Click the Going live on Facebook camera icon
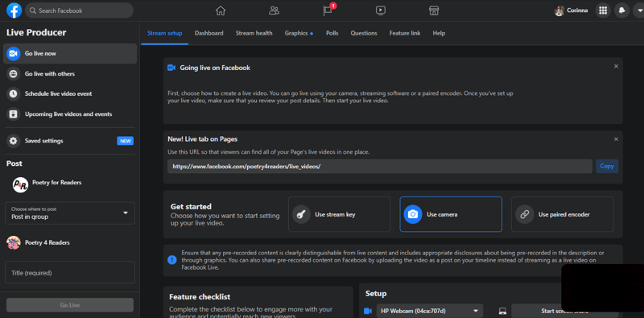The image size is (644, 318). point(171,68)
